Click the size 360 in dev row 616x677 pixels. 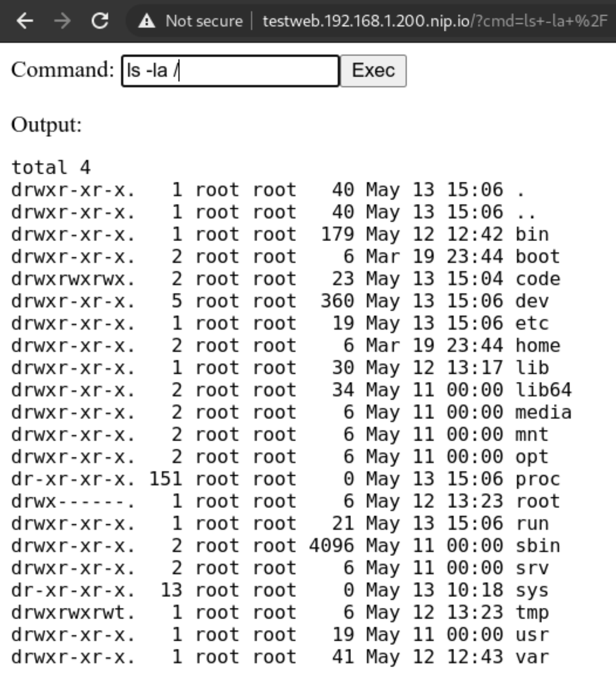(x=337, y=301)
